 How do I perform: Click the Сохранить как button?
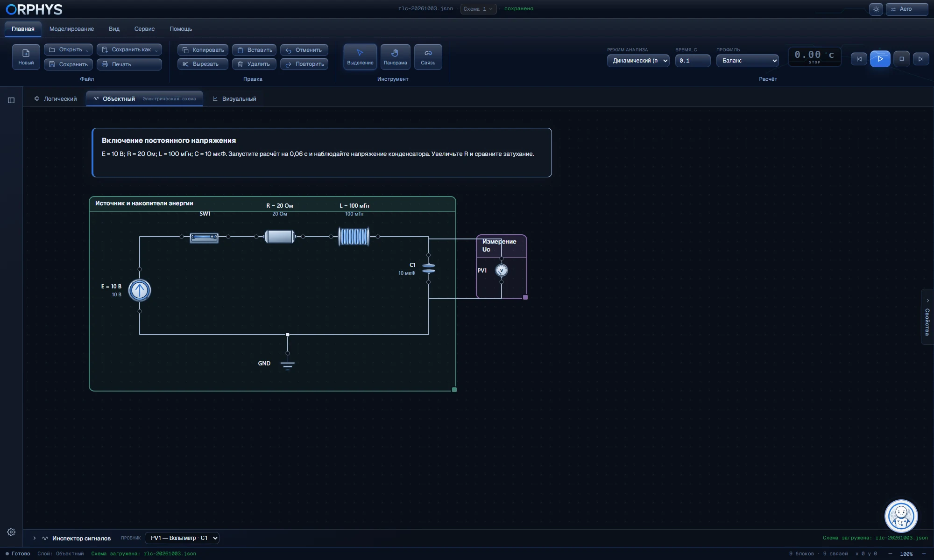point(129,49)
